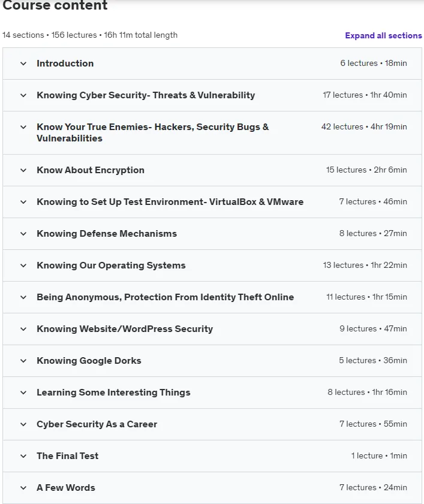
Task: Click chevron beside Knowing to Set Up Test Environment
Action: pos(23,202)
